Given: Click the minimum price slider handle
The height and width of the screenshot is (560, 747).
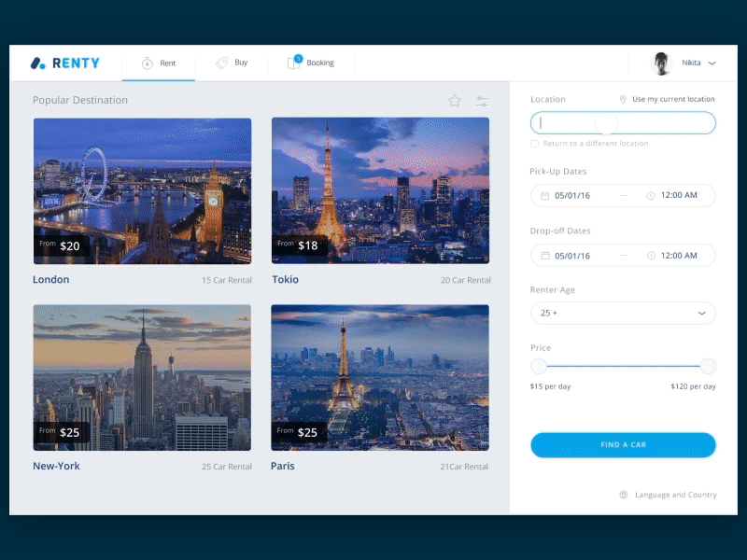Looking at the screenshot, I should pos(539,366).
